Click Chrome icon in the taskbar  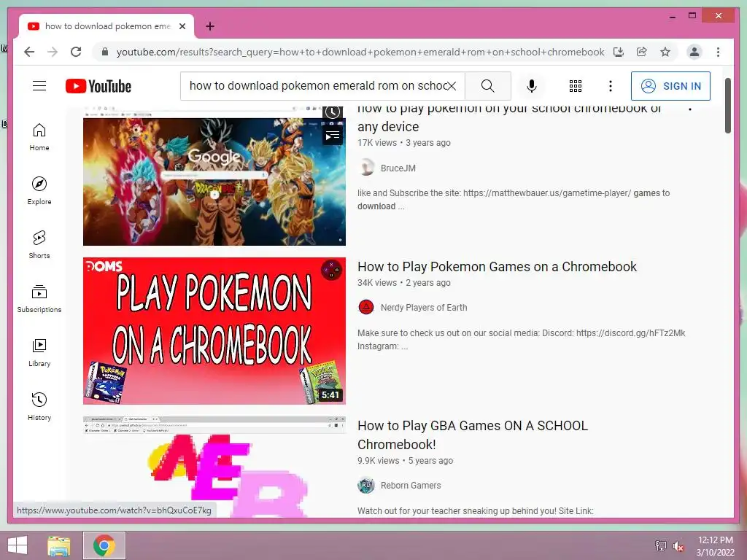(x=104, y=545)
